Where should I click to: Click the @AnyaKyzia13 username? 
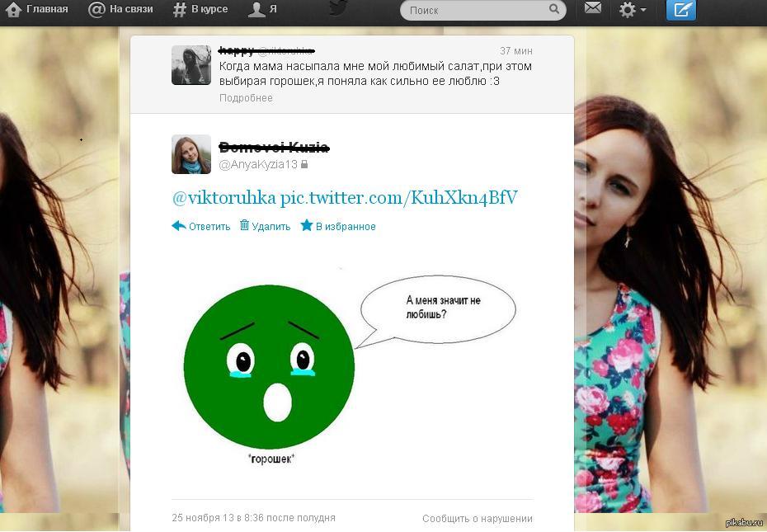257,165
